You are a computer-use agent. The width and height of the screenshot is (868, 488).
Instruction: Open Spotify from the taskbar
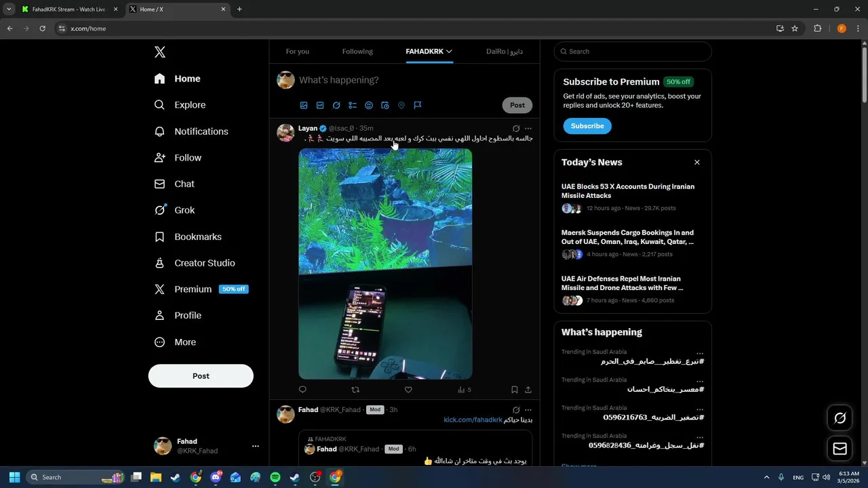pos(275,477)
